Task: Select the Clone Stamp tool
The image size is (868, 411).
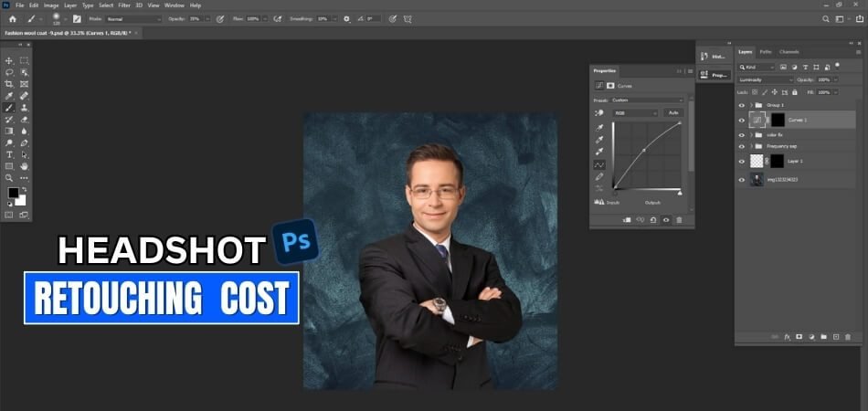Action: tap(25, 108)
